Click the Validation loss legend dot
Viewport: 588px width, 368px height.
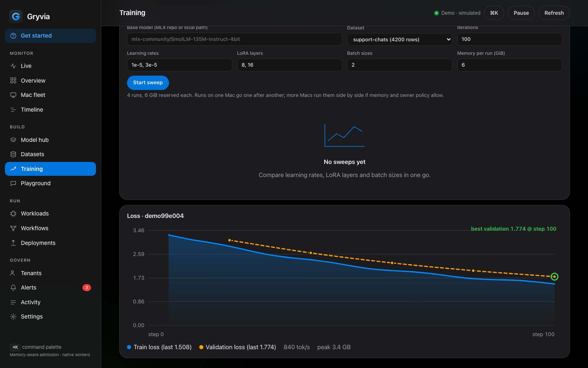pos(201,347)
